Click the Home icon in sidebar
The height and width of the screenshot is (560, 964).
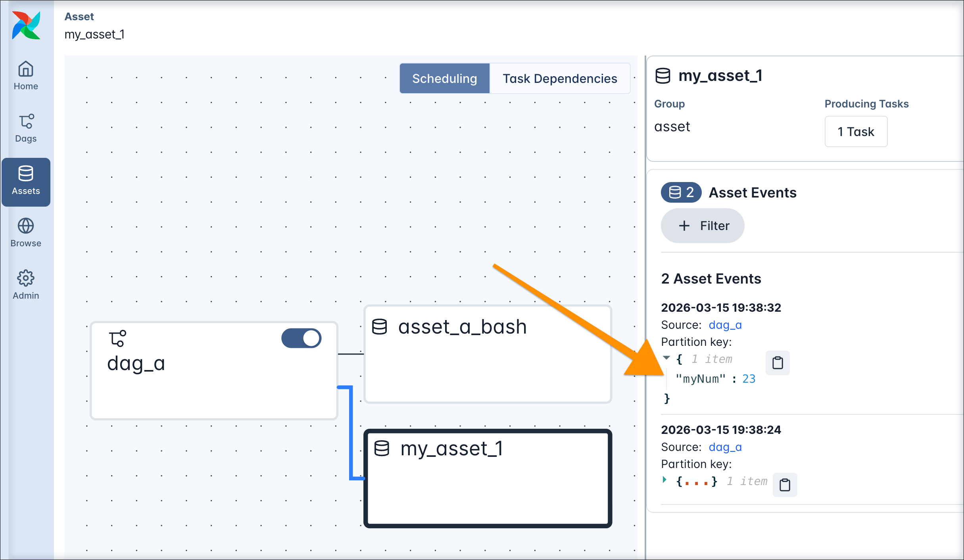pyautogui.click(x=25, y=75)
